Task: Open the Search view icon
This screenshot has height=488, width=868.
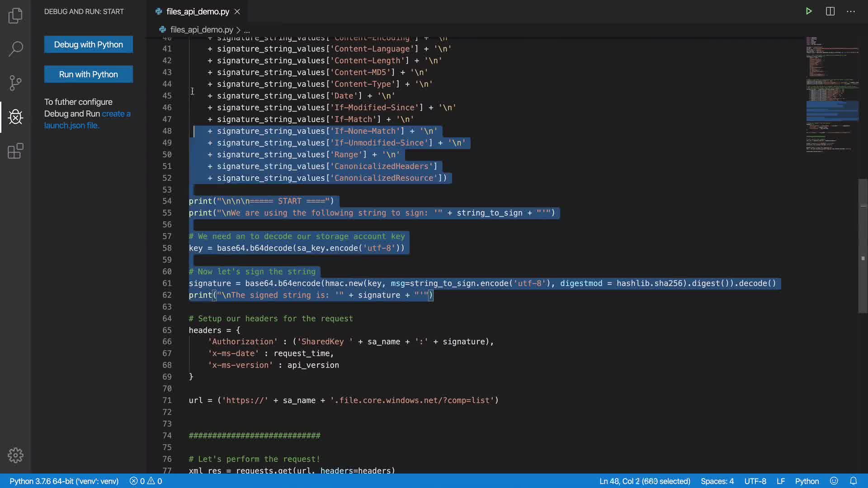Action: pyautogui.click(x=15, y=49)
